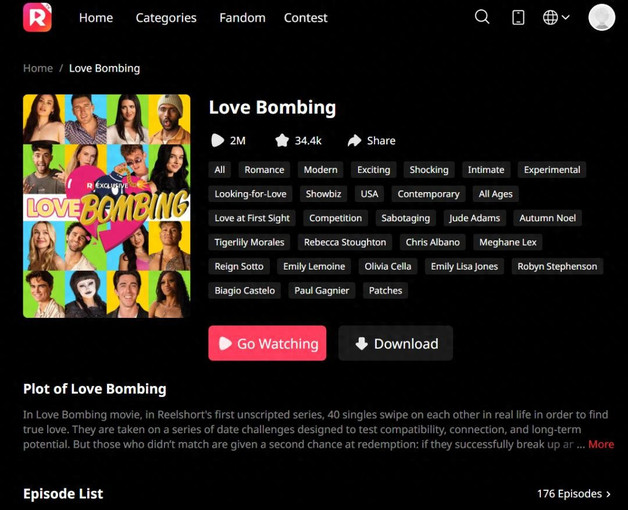Open the Contest nav item
The height and width of the screenshot is (510, 628).
306,18
